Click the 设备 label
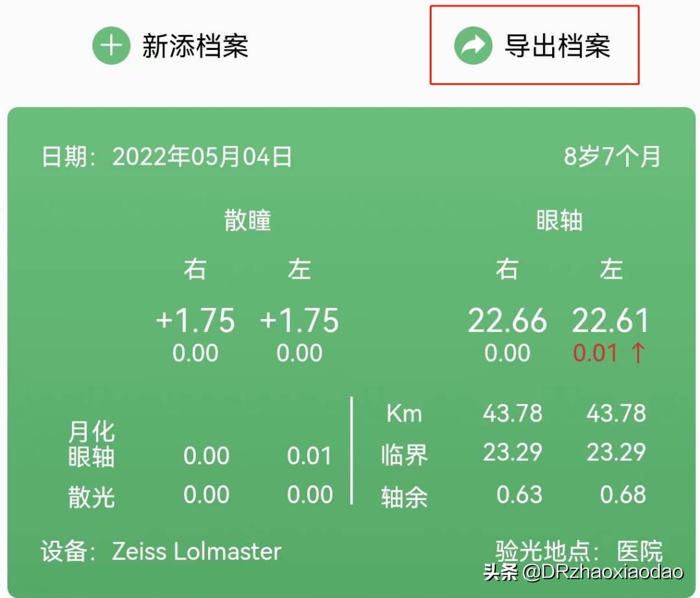700x598 pixels. coord(68,551)
